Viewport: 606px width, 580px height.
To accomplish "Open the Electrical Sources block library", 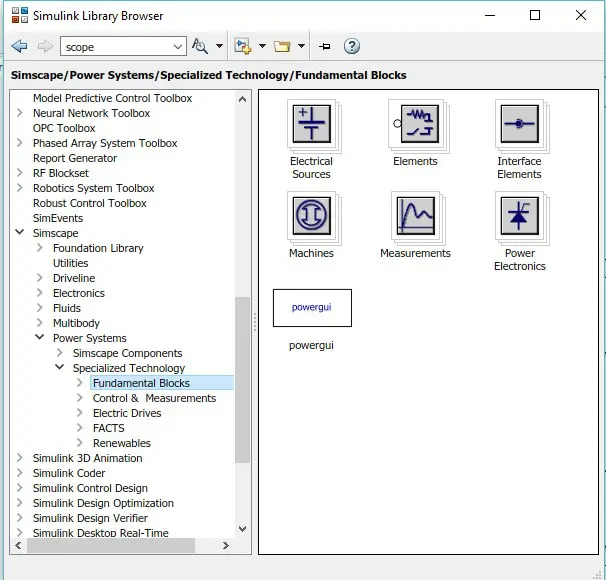I will (x=311, y=126).
